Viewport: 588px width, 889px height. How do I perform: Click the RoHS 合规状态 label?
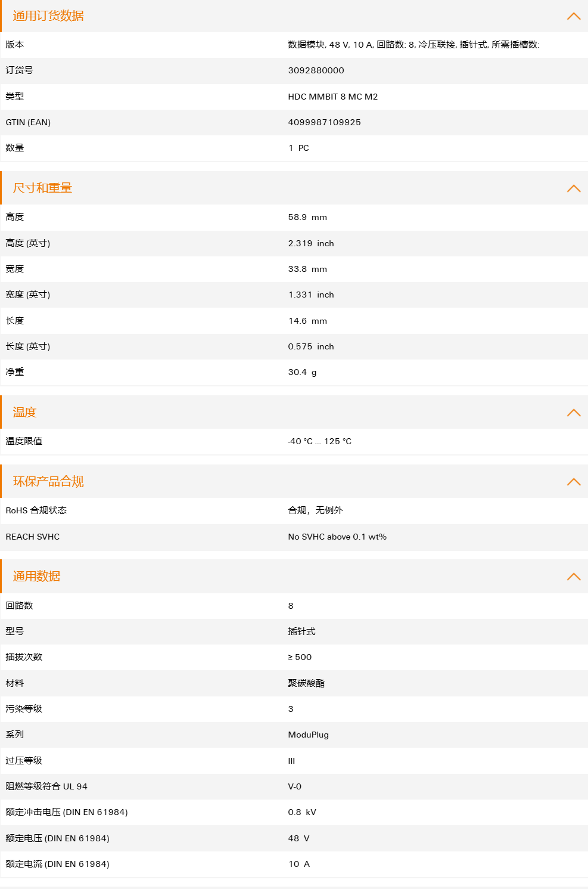[x=36, y=510]
